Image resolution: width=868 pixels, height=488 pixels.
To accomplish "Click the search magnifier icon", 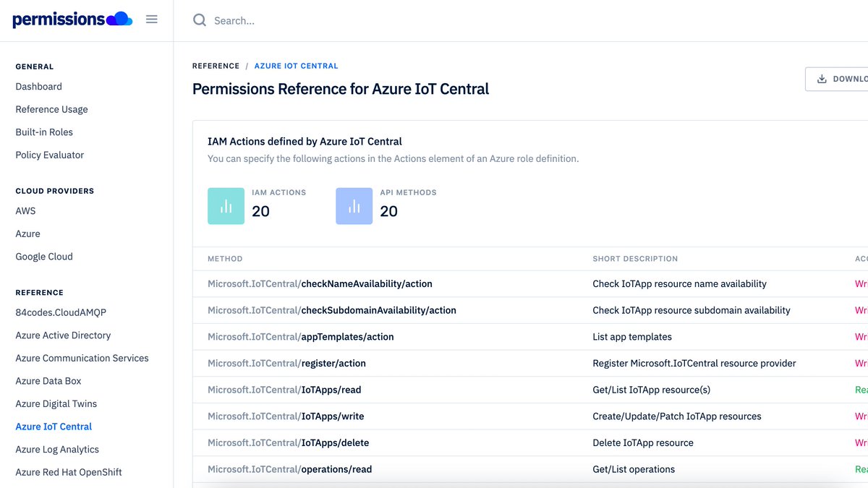I will (200, 20).
